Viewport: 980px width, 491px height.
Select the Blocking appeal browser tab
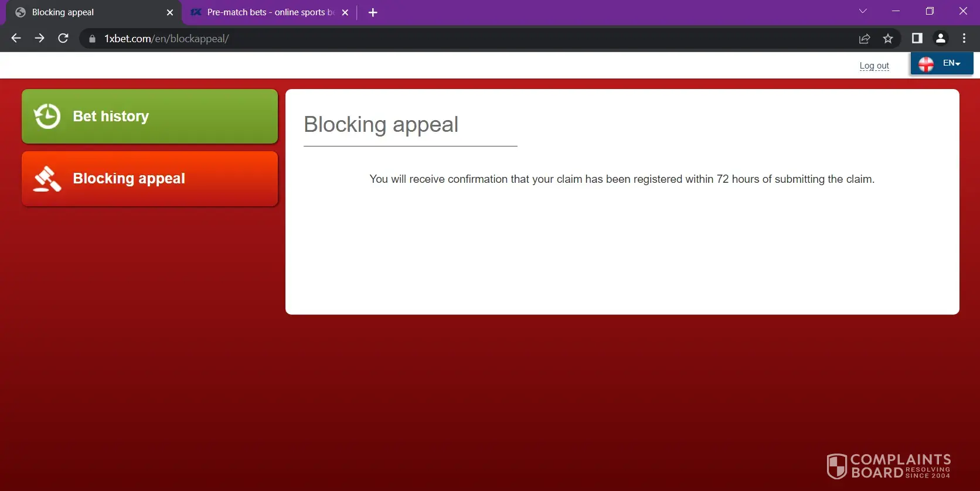(x=88, y=12)
